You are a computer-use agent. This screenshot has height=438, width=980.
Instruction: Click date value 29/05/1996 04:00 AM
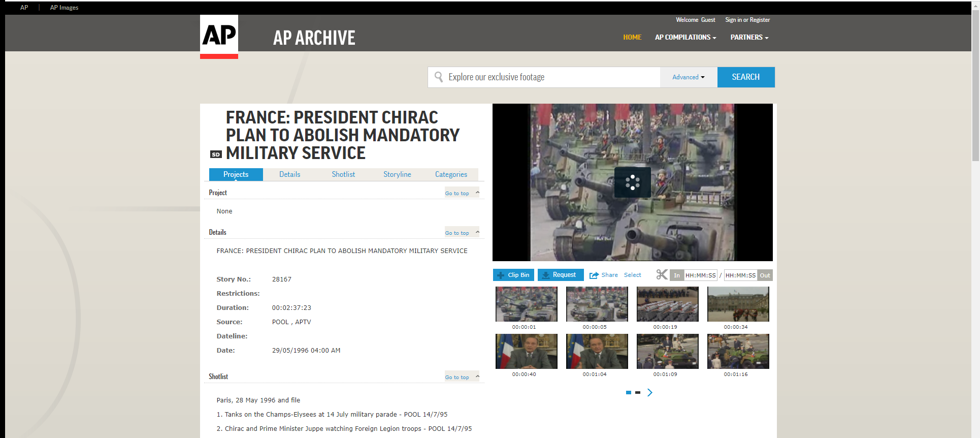(x=306, y=351)
